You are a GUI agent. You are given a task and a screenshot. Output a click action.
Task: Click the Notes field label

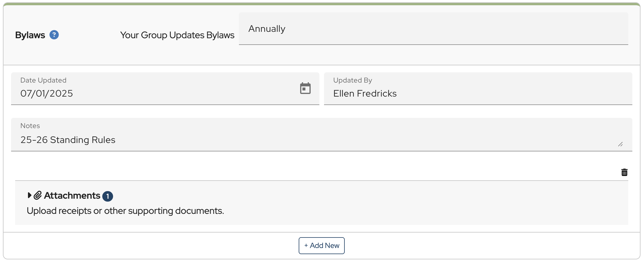(x=30, y=126)
